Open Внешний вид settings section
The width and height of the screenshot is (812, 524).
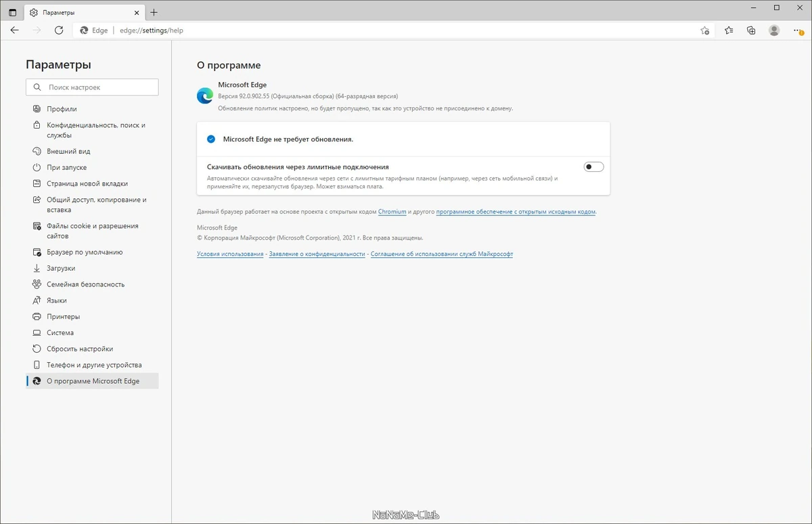click(92, 152)
